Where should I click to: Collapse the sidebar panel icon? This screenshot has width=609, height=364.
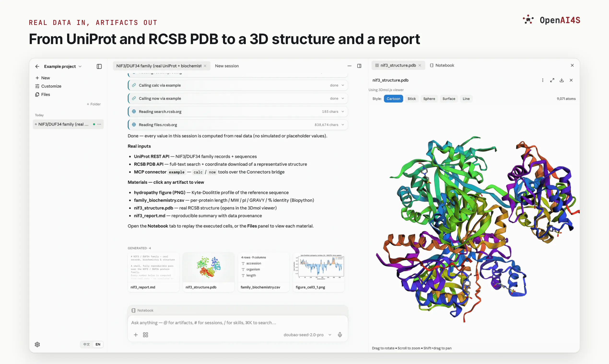tap(99, 67)
